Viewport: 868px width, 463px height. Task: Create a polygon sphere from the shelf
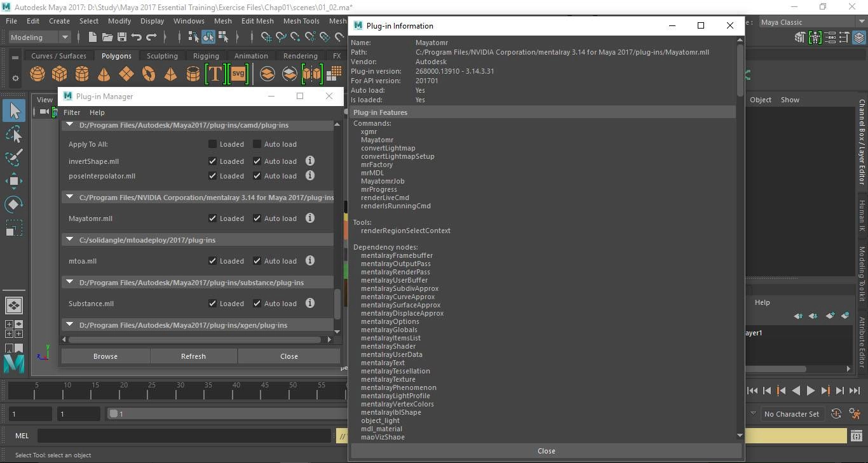pos(37,74)
